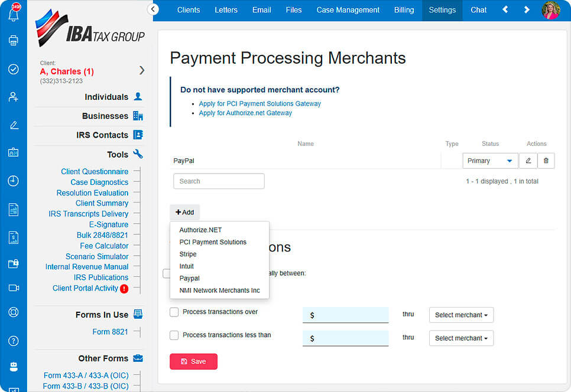This screenshot has width=571, height=392.
Task: Open the Letters tab
Action: pos(226,10)
